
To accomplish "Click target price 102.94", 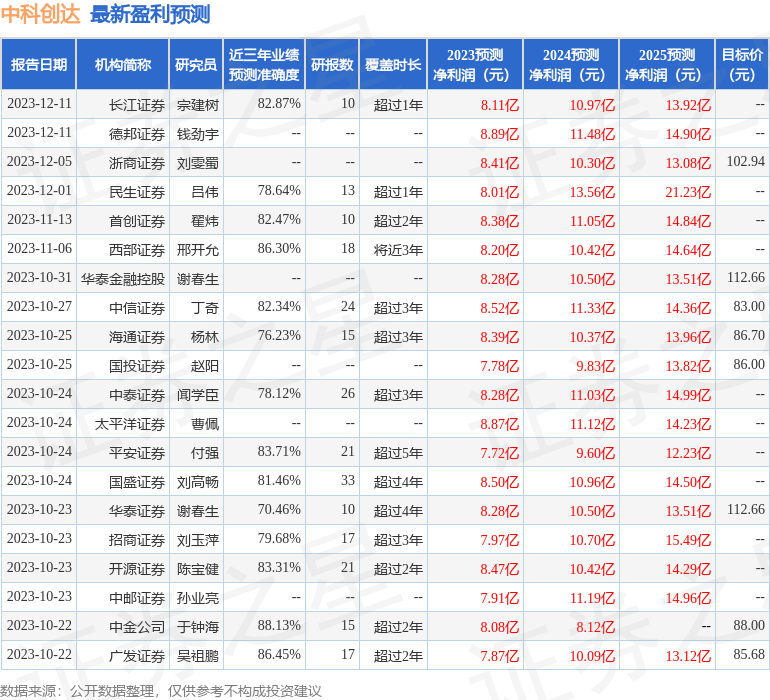I will pos(745,161).
